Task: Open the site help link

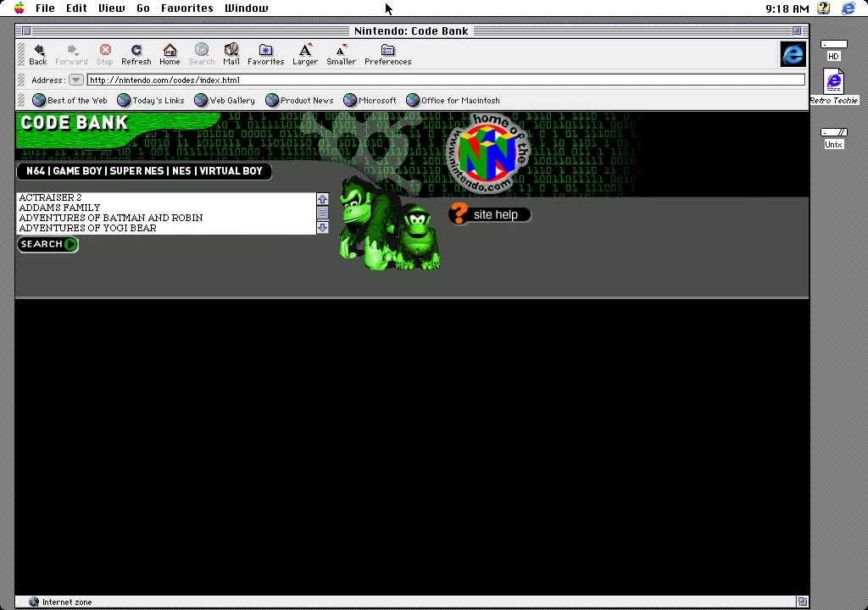Action: pyautogui.click(x=490, y=214)
